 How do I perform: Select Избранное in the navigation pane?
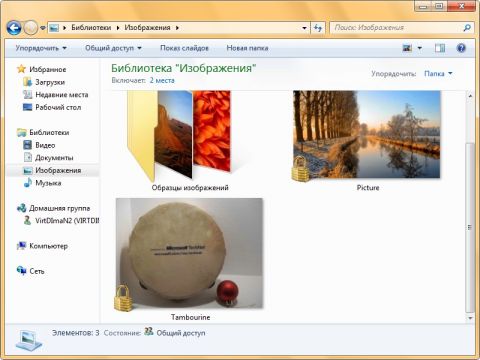click(48, 69)
